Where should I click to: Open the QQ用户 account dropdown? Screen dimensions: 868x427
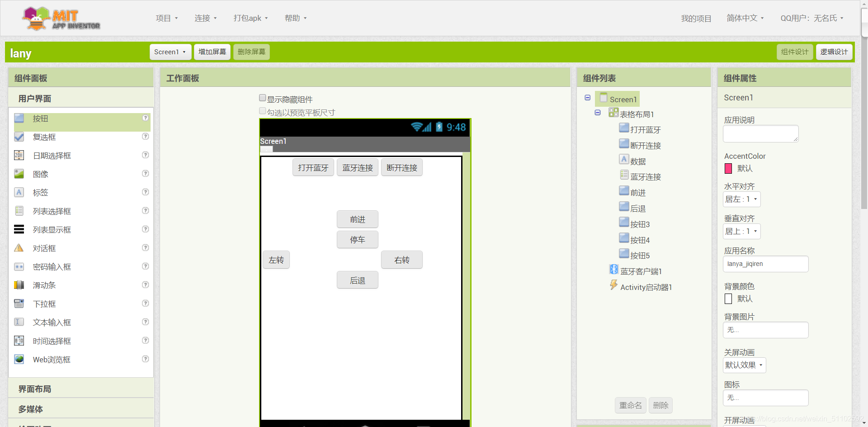click(812, 18)
